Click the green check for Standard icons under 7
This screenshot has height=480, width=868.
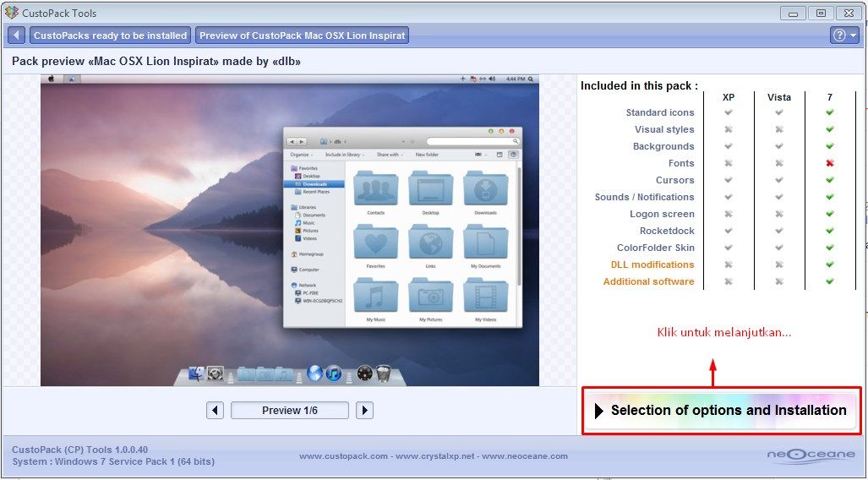tap(830, 112)
